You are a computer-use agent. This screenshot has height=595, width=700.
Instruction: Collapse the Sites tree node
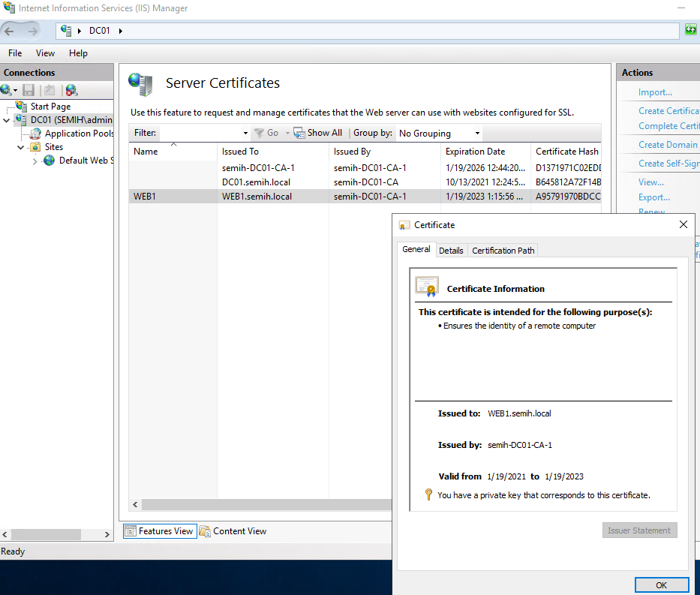click(x=21, y=147)
